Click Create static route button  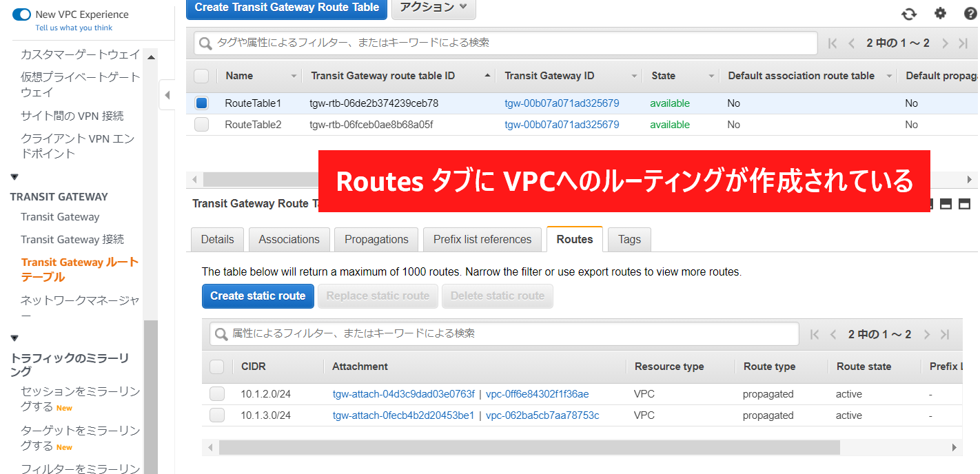tap(258, 296)
